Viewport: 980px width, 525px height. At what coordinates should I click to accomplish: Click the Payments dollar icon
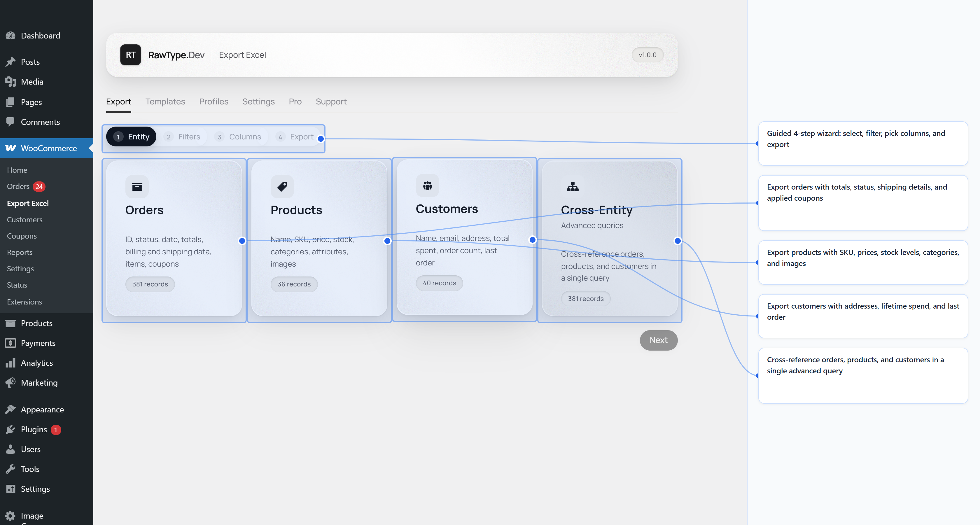coord(11,343)
